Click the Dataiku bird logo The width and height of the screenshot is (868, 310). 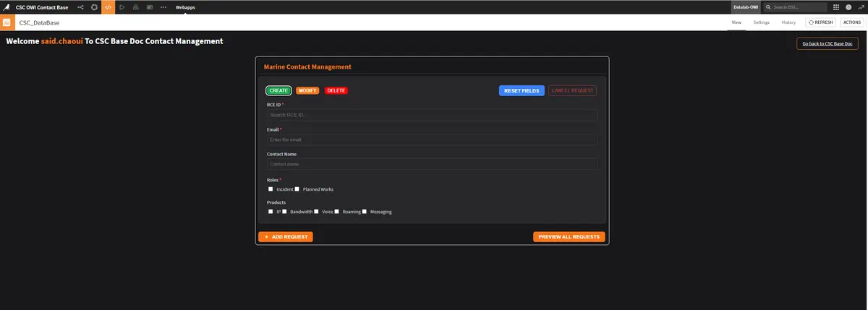point(7,7)
